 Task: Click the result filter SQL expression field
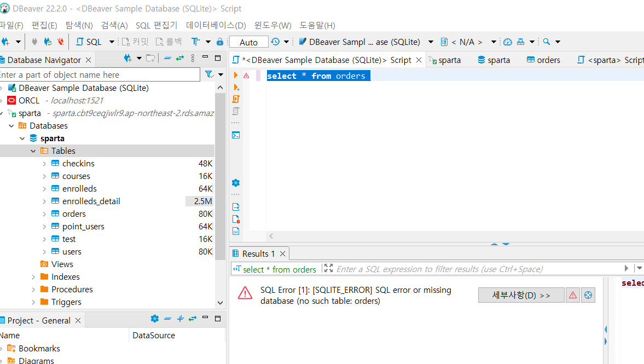(478, 269)
